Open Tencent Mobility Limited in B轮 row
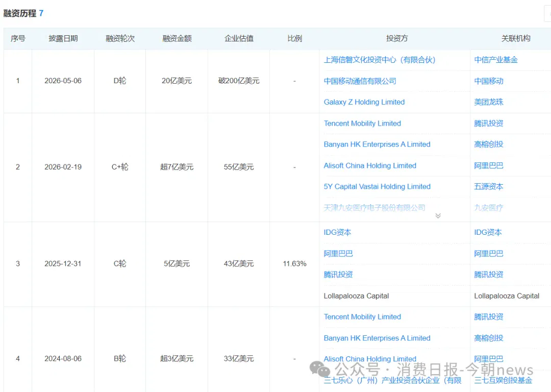The image size is (551, 392). tap(362, 317)
